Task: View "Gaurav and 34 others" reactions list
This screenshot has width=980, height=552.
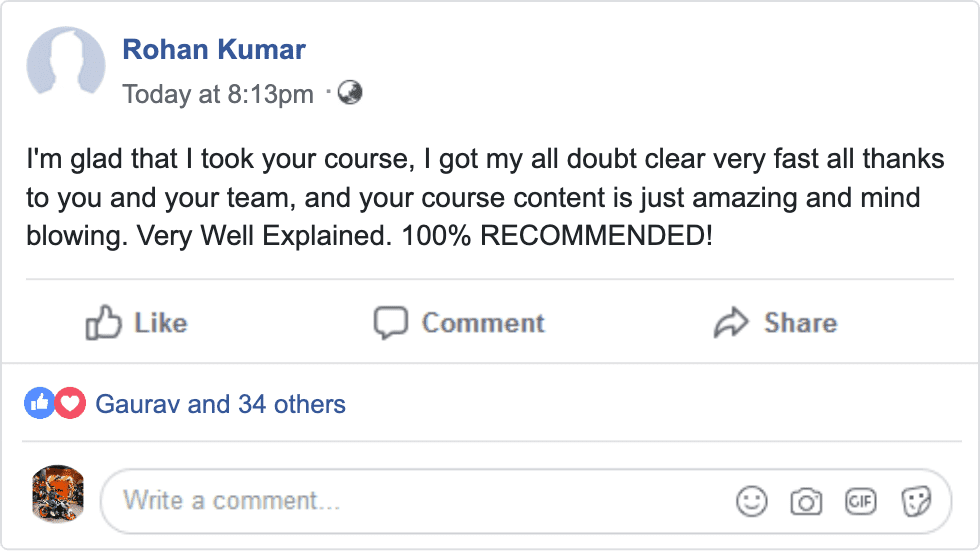Action: click(220, 404)
